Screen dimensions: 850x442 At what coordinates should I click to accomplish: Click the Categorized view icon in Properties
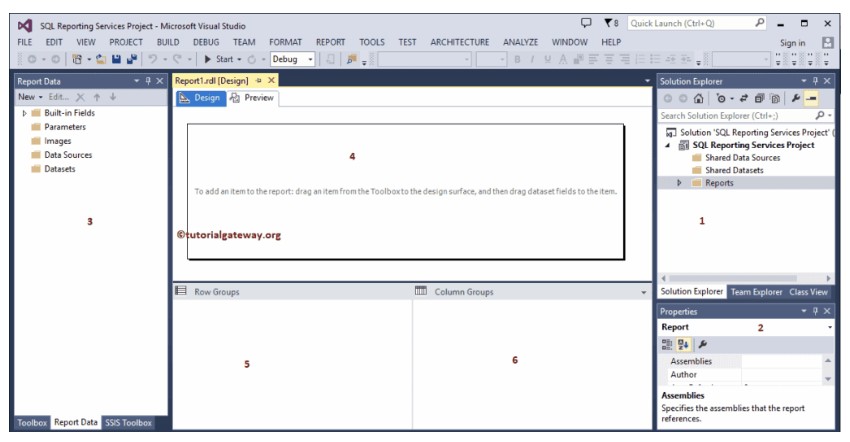point(667,344)
